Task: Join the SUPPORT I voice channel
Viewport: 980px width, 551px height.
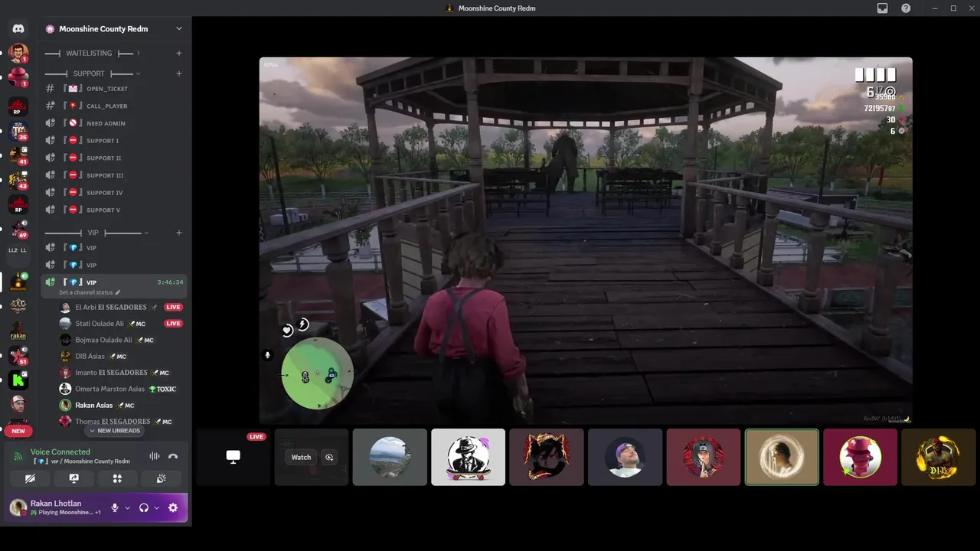Action: pos(114,141)
